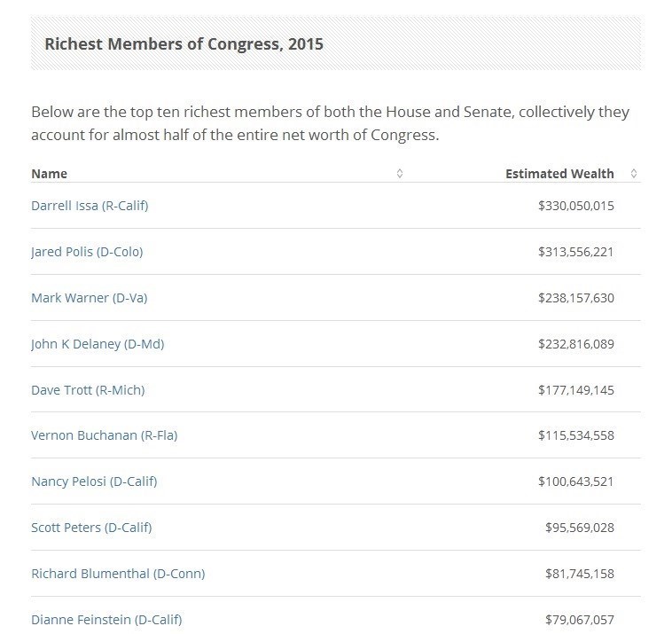Open Scott Peters (D-Calif) profile
Image resolution: width=672 pixels, height=634 pixels.
91,528
